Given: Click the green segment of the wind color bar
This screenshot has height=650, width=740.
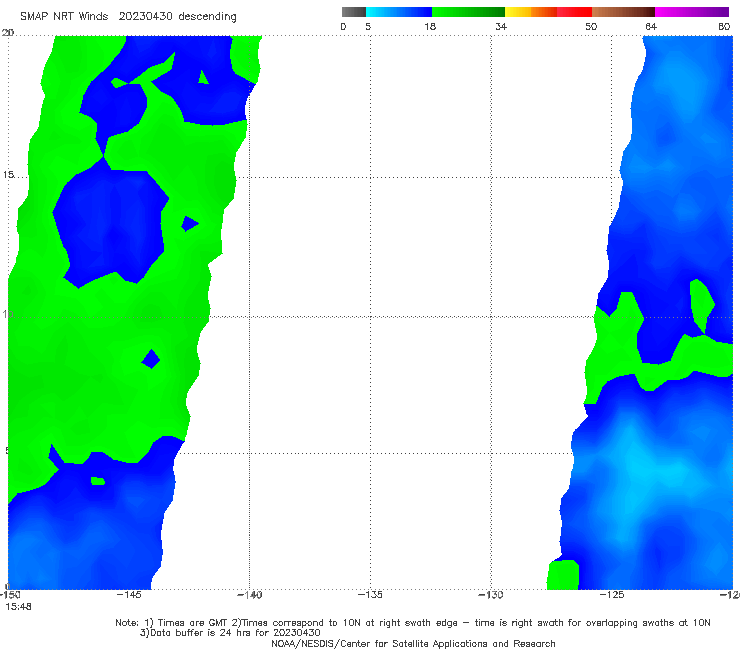Looking at the screenshot, I should [x=468, y=12].
